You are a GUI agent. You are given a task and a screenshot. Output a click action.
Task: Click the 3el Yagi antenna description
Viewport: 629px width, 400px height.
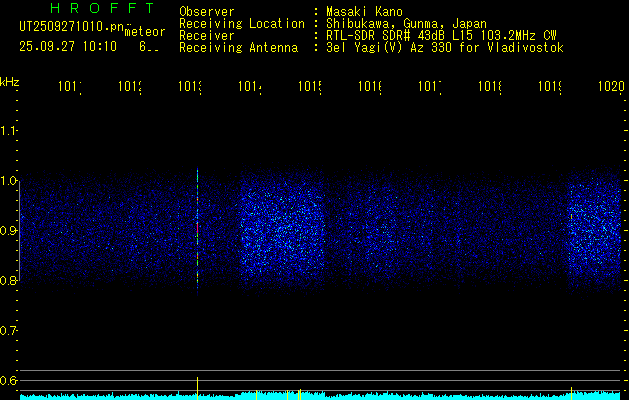pyautogui.click(x=445, y=48)
